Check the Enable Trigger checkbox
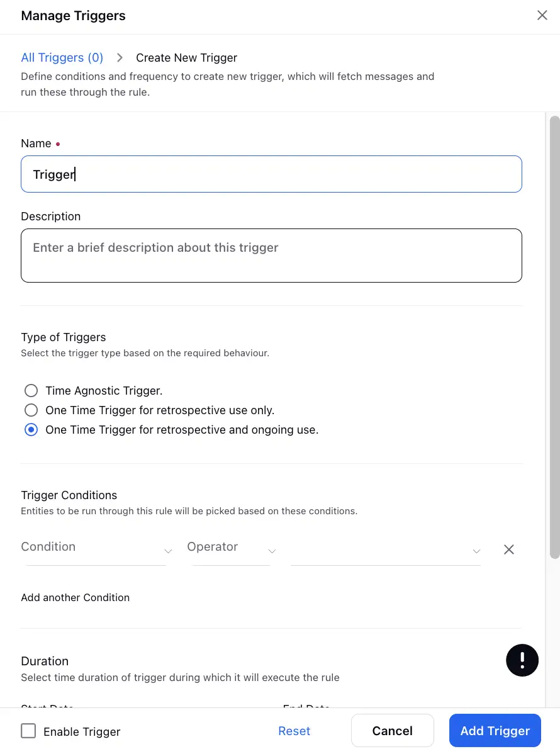The width and height of the screenshot is (560, 749). (28, 731)
